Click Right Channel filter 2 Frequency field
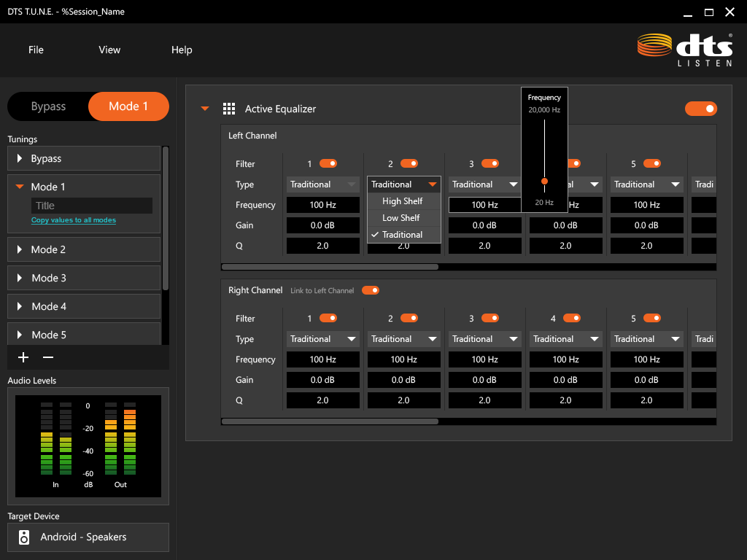The image size is (747, 560). pos(404,359)
